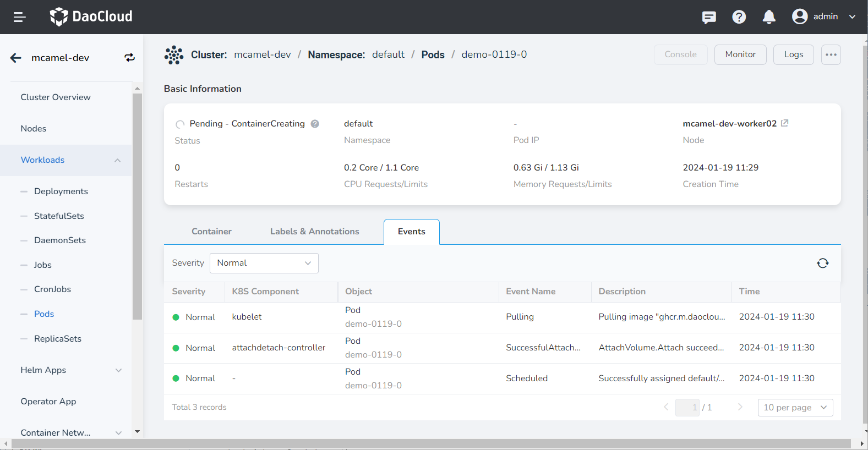Go back using the left arrow
This screenshot has height=450, width=868.
16,58
